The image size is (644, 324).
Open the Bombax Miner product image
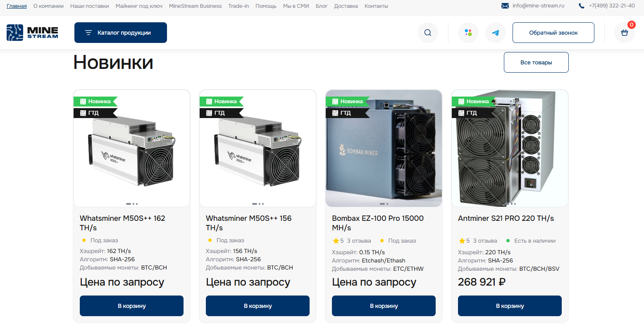pos(384,148)
